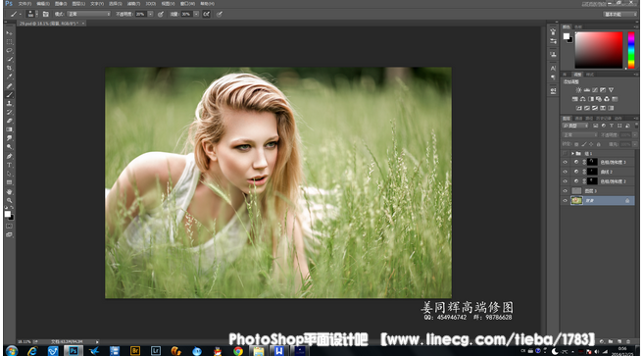Image resolution: width=644 pixels, height=356 pixels.
Task: Turn layer filtering on or off
Action: point(635,126)
